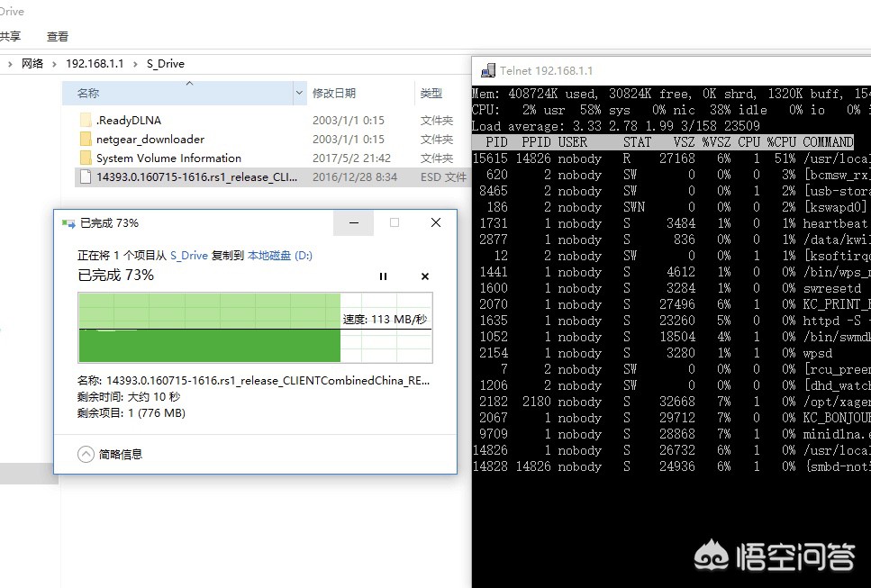Click the PID 15615 row in Telnet

tap(671, 158)
